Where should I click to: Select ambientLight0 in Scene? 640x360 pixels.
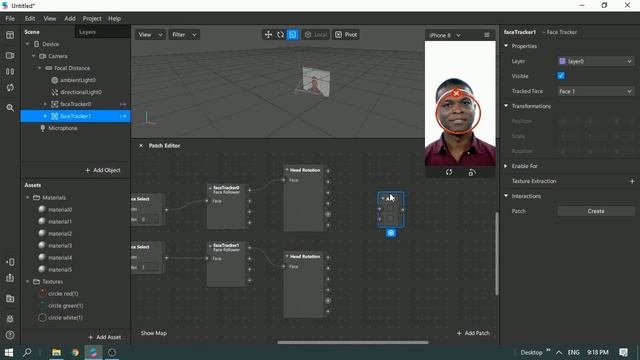point(78,80)
